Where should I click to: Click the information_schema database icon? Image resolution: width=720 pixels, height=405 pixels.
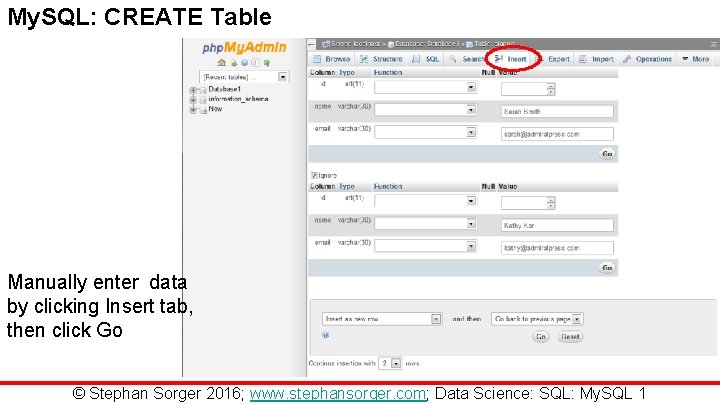click(x=202, y=100)
